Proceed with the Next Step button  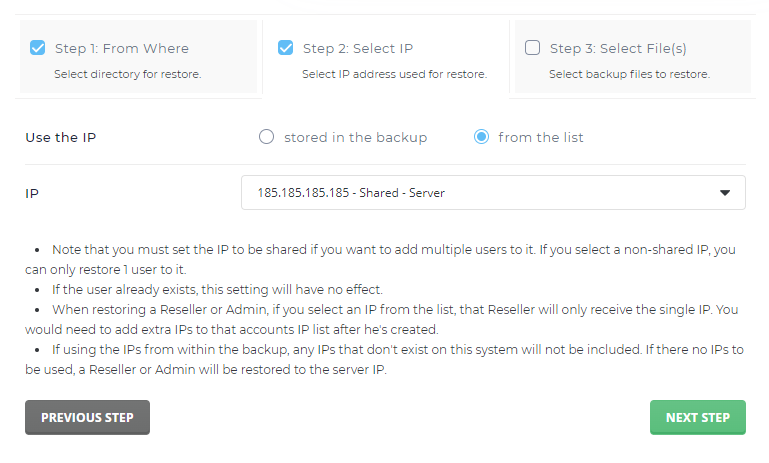tap(697, 418)
